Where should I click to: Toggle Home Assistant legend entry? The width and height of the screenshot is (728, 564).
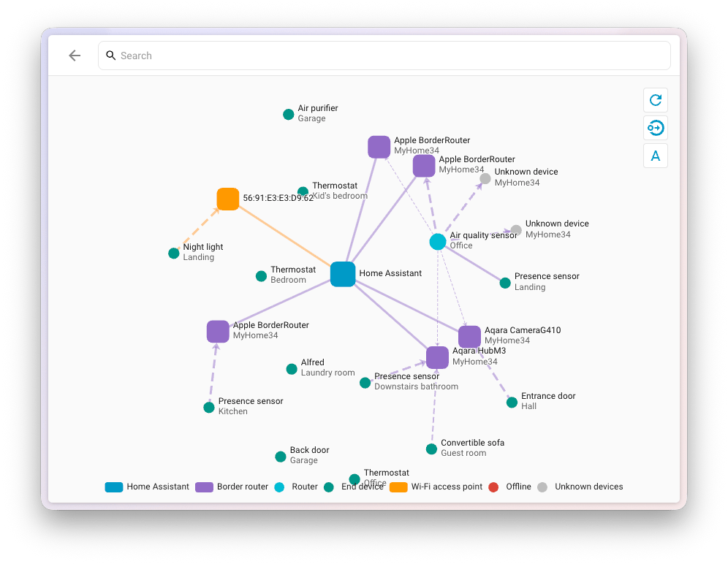coord(147,487)
